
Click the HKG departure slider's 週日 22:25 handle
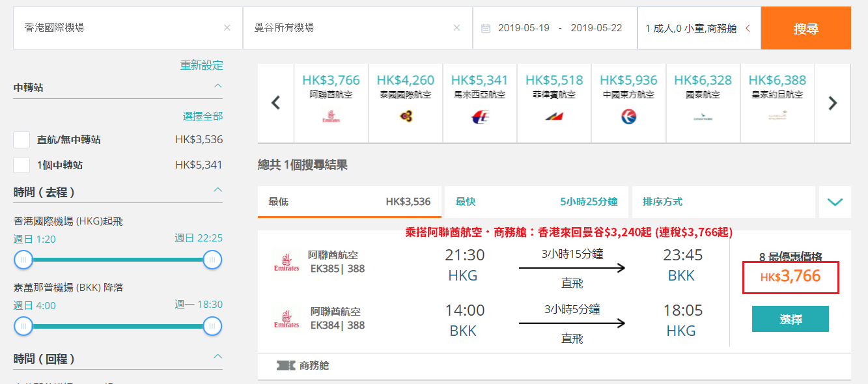point(212,260)
